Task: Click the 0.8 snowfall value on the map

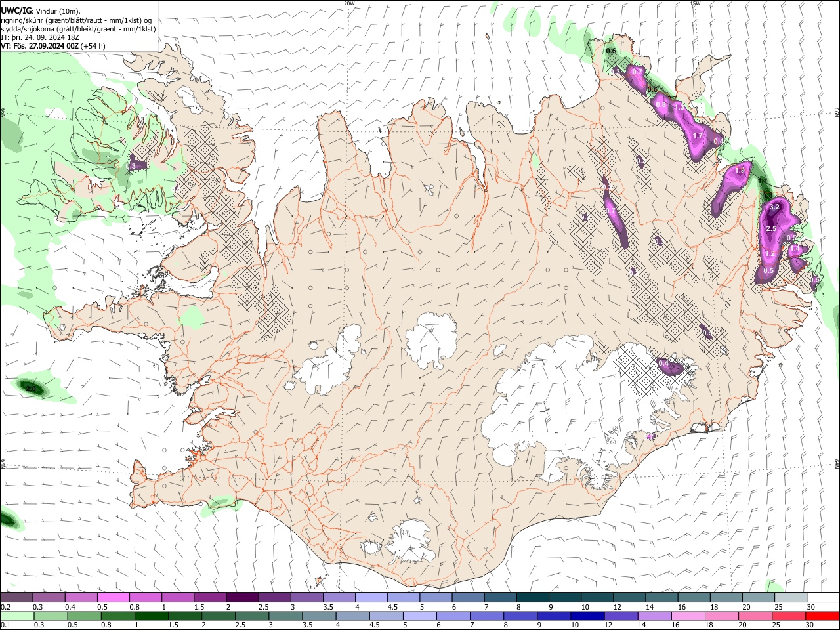Action: [x=661, y=105]
